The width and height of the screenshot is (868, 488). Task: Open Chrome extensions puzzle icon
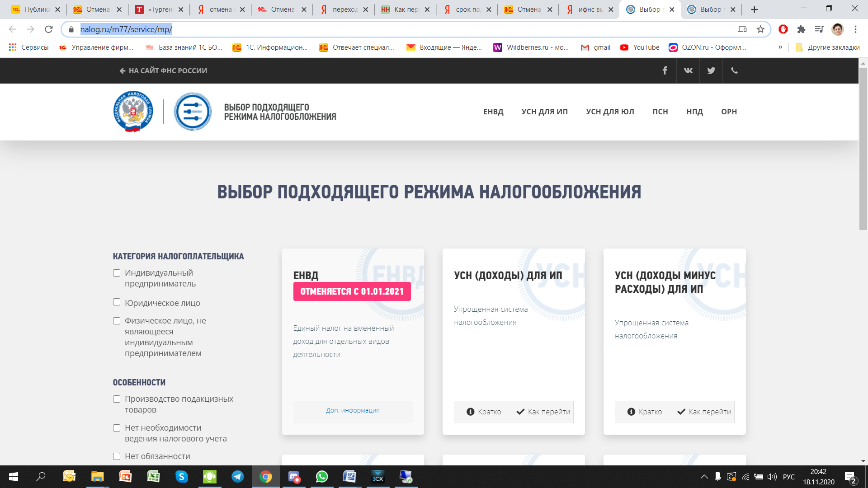(x=801, y=29)
